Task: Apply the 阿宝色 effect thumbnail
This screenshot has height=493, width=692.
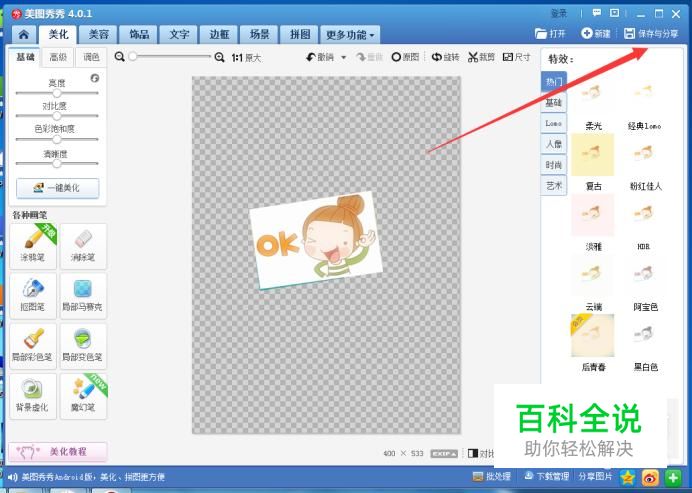Action: (644, 275)
